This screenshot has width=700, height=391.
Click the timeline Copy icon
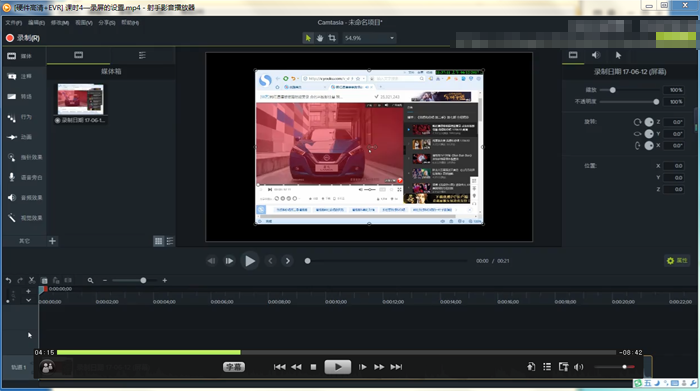[44, 280]
